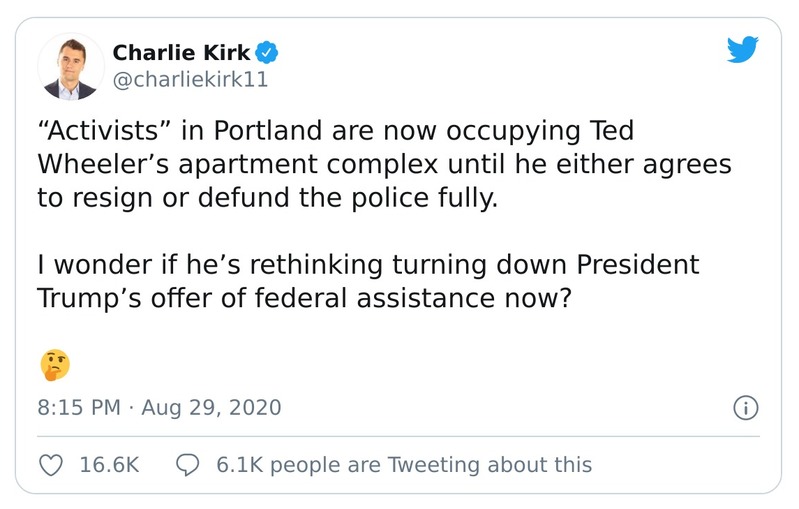Like the tweet with heart icon
Screen dimensions: 799x509
coord(51,465)
